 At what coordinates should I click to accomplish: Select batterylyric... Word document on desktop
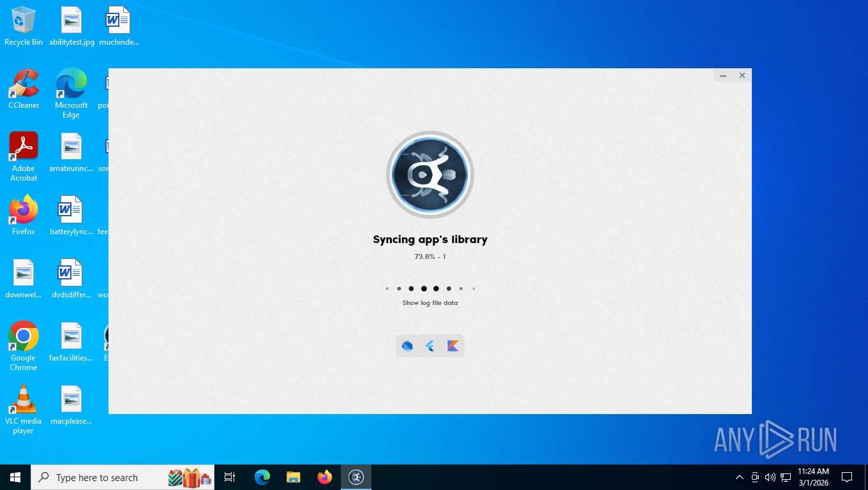[71, 216]
